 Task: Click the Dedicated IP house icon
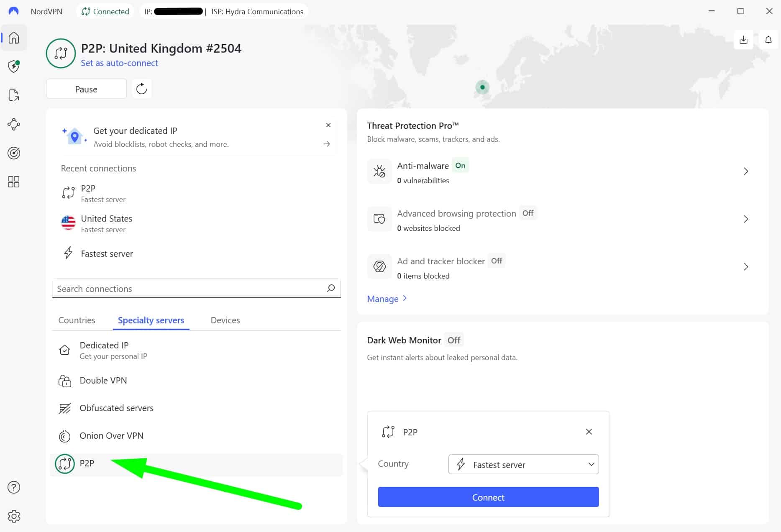point(64,350)
